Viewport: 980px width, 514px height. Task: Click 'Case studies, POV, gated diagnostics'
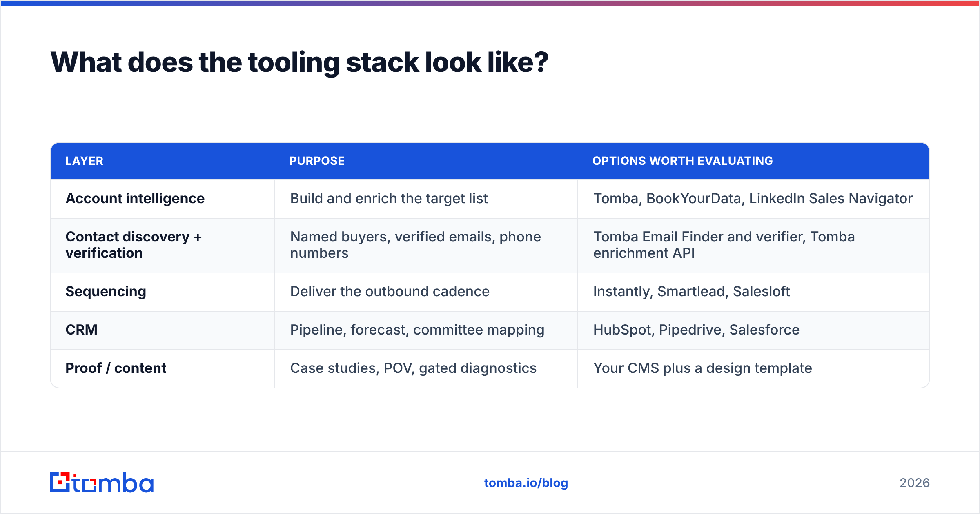click(413, 368)
